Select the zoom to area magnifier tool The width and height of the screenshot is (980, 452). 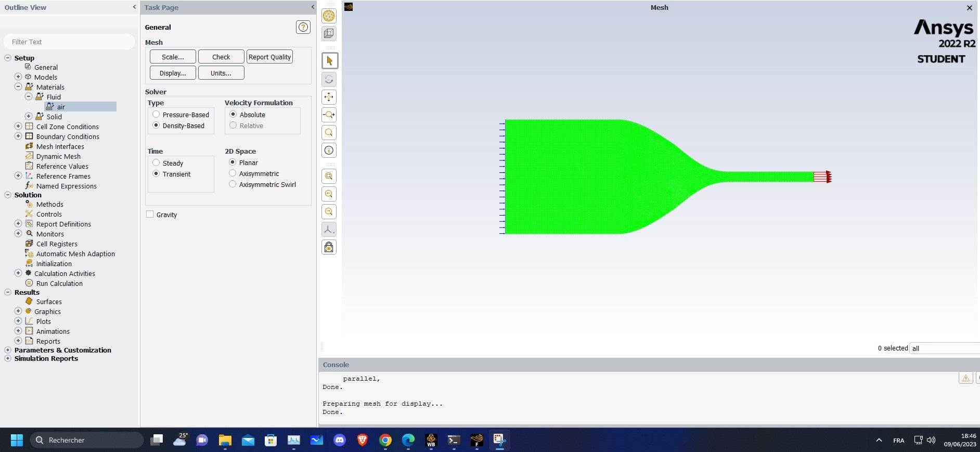[x=329, y=132]
